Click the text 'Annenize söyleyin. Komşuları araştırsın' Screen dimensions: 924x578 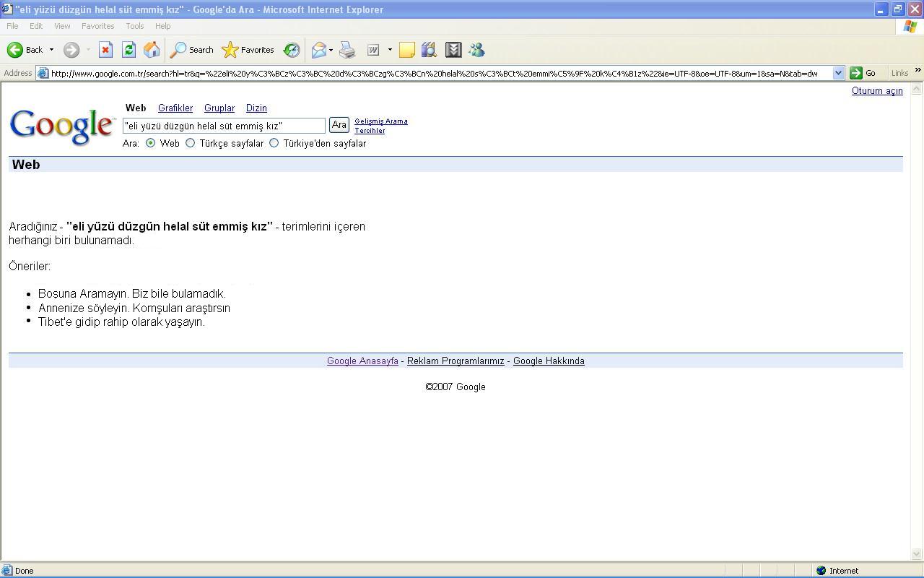coord(134,308)
